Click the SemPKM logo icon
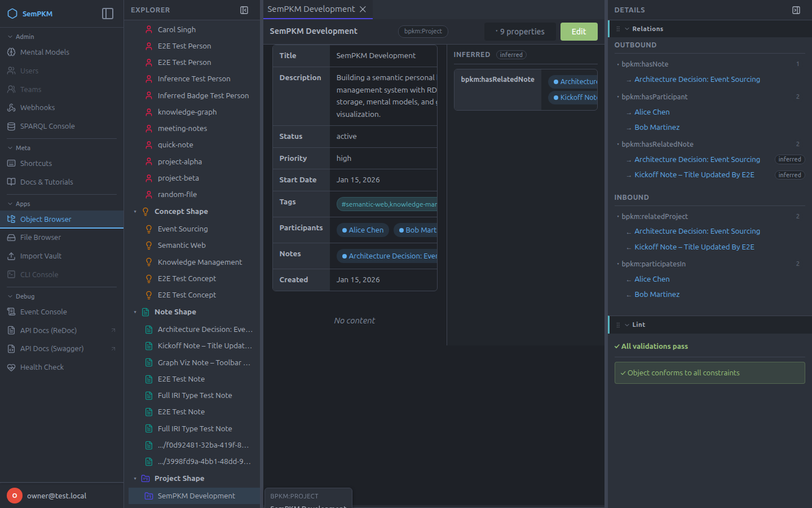This screenshot has width=812, height=508. click(12, 14)
